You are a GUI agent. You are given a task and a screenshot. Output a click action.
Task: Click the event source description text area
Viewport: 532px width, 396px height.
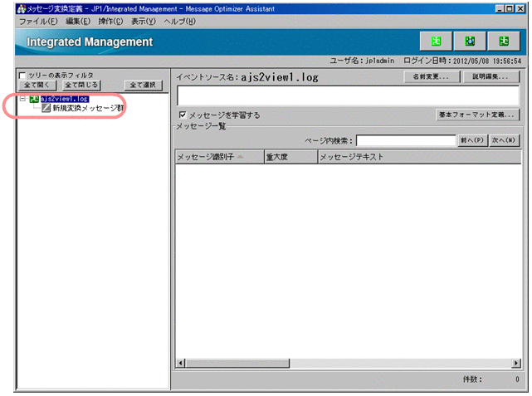pyautogui.click(x=348, y=96)
